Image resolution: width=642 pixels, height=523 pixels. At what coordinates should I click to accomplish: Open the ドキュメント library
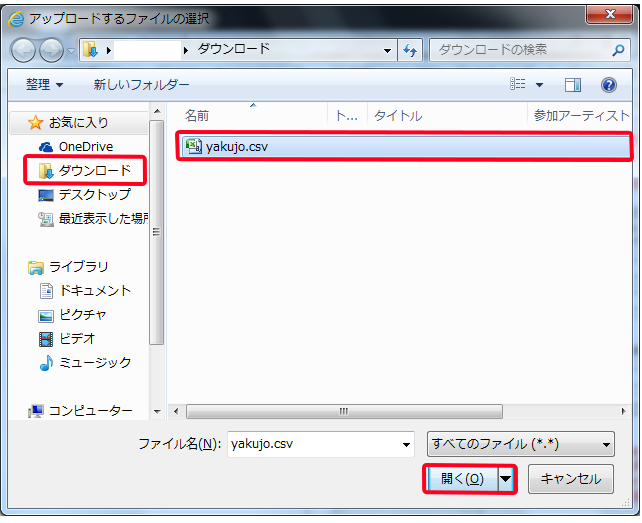pyautogui.click(x=95, y=291)
